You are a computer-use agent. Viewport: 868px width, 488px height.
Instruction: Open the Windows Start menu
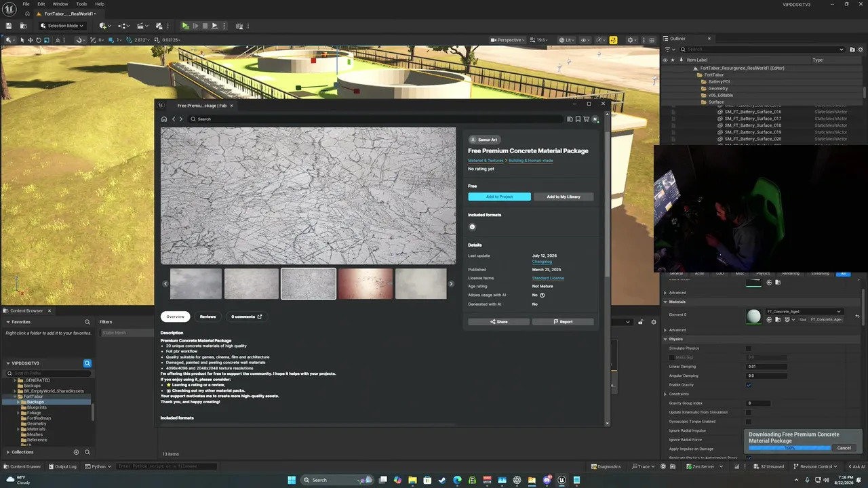click(x=292, y=480)
